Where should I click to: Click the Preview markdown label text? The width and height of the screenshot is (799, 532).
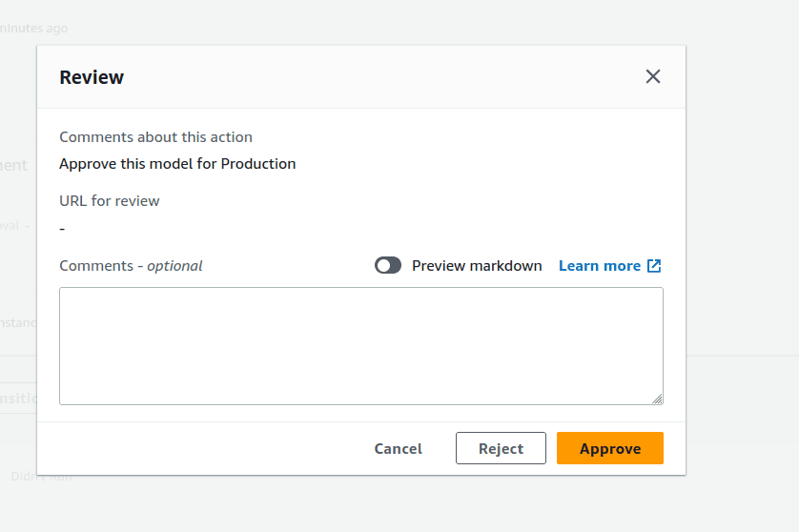tap(477, 266)
